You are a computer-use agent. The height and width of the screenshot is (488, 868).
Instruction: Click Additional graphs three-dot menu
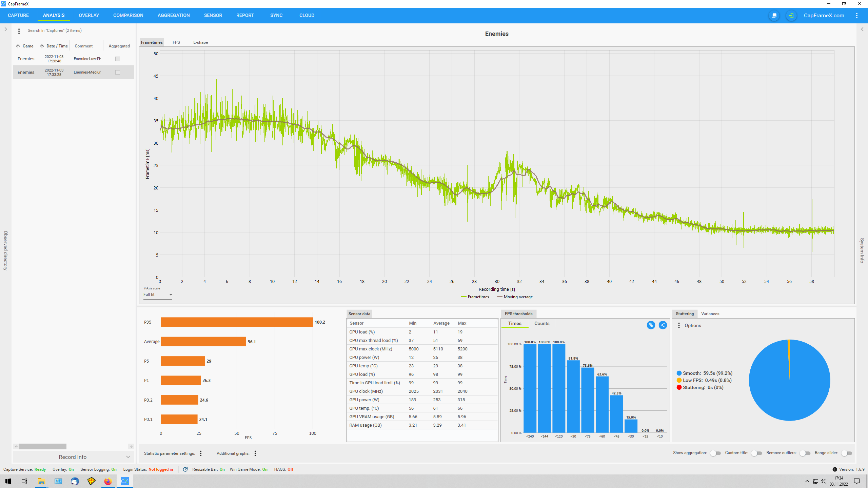click(x=256, y=453)
